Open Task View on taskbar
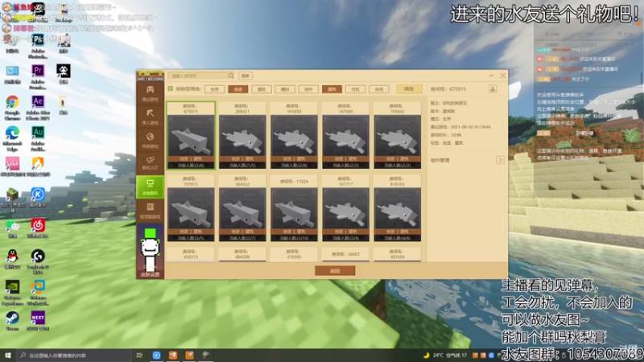Screen dimensions: 644x362 139,355
